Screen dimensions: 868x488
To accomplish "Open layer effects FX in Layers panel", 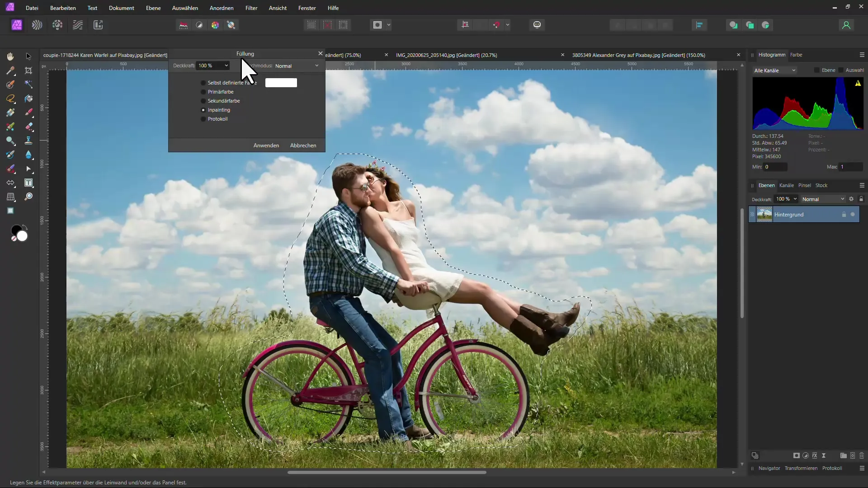I will coord(815,455).
